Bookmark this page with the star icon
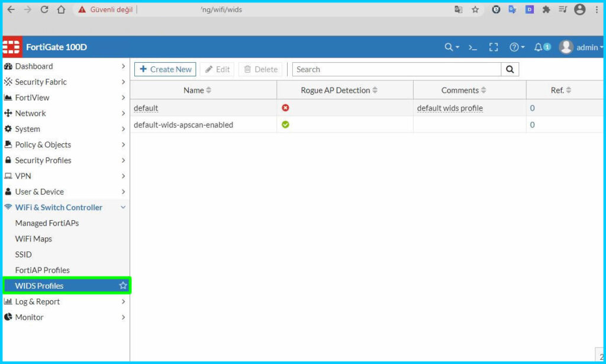 [x=475, y=9]
